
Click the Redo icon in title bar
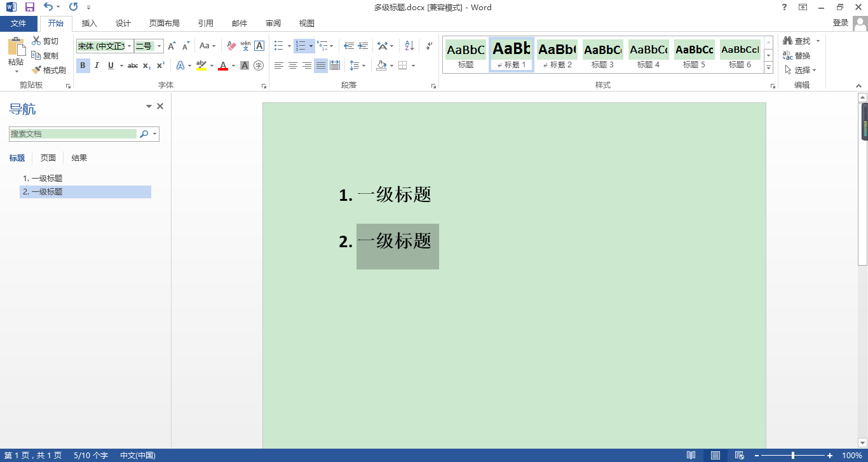(73, 7)
